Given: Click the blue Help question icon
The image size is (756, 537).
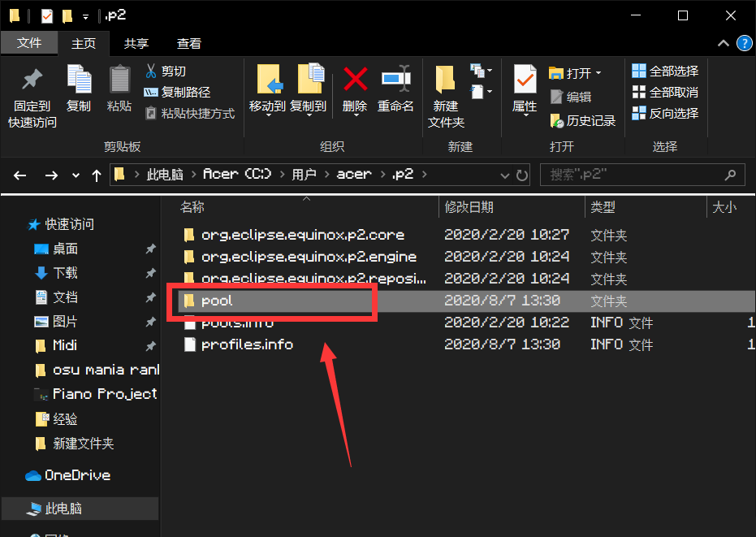Looking at the screenshot, I should pos(745,43).
